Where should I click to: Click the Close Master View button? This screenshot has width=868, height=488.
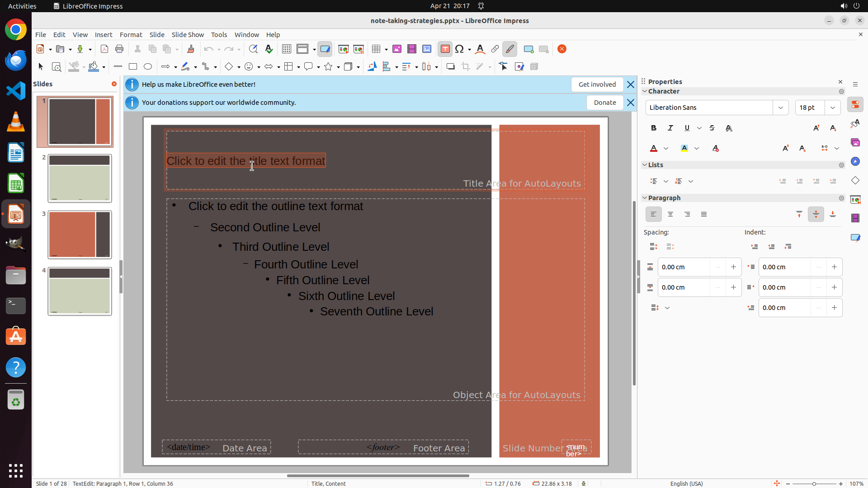[562, 49]
